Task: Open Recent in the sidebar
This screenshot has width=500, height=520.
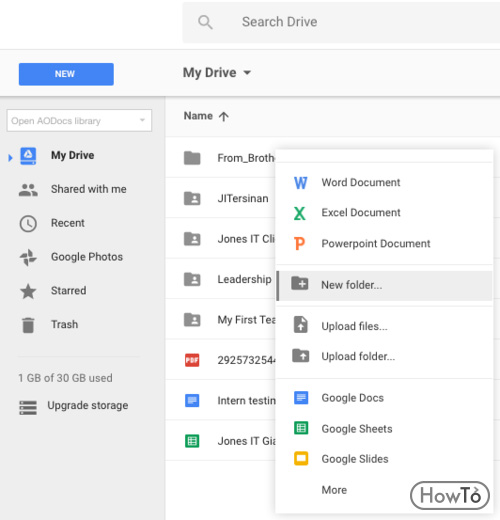Action: point(68,223)
